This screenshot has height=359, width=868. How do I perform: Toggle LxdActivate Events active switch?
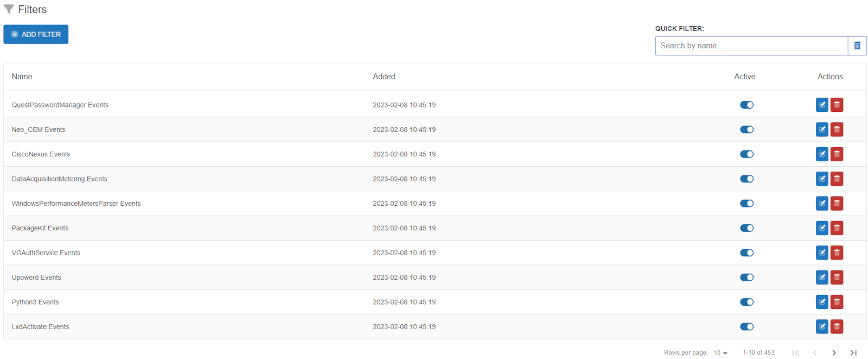click(746, 326)
